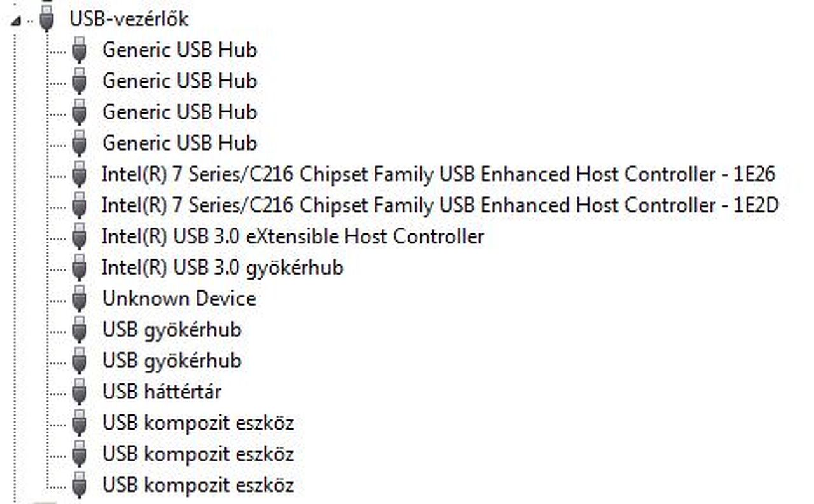The width and height of the screenshot is (814, 504).
Task: Collapse the USB-vezérlők category arrow
Action: coord(15,20)
